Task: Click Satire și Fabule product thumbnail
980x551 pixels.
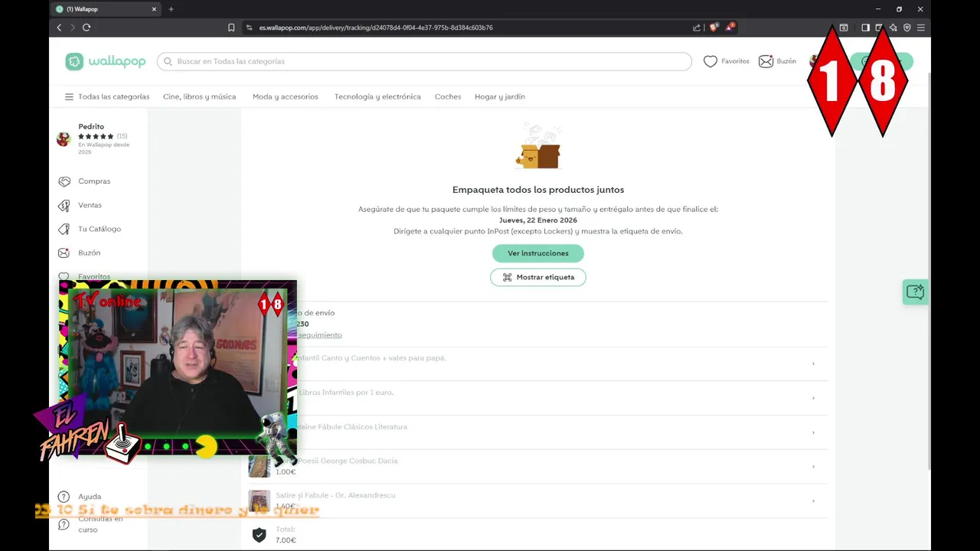Action: pos(260,501)
